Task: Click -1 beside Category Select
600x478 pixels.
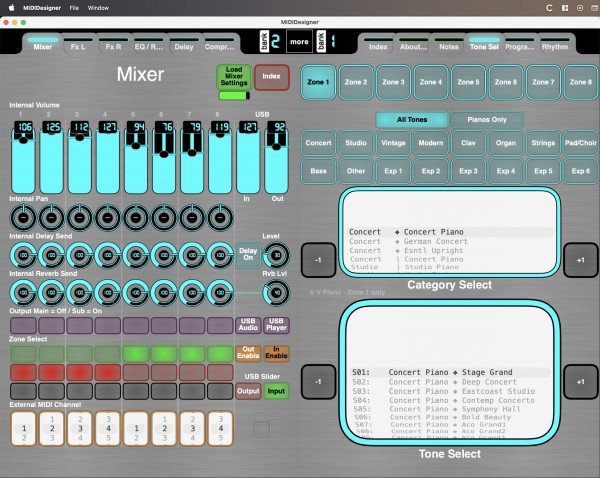Action: tap(318, 260)
